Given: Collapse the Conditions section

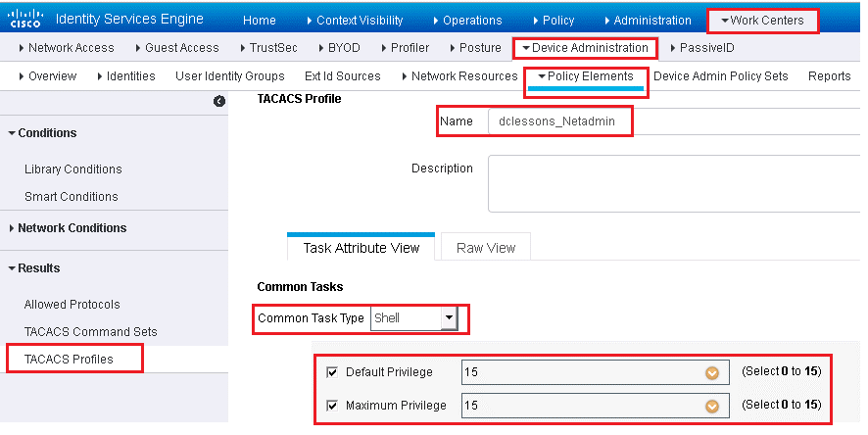Looking at the screenshot, I should (43, 133).
